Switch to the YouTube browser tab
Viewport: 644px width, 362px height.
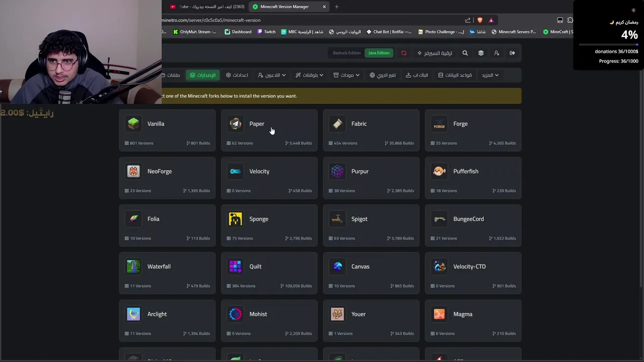[x=207, y=7]
